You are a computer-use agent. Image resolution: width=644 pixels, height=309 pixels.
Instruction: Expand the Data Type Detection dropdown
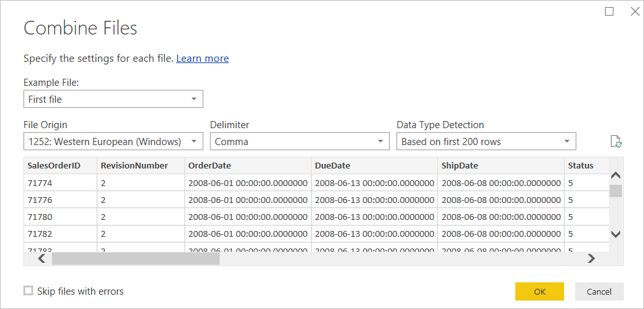[486, 141]
